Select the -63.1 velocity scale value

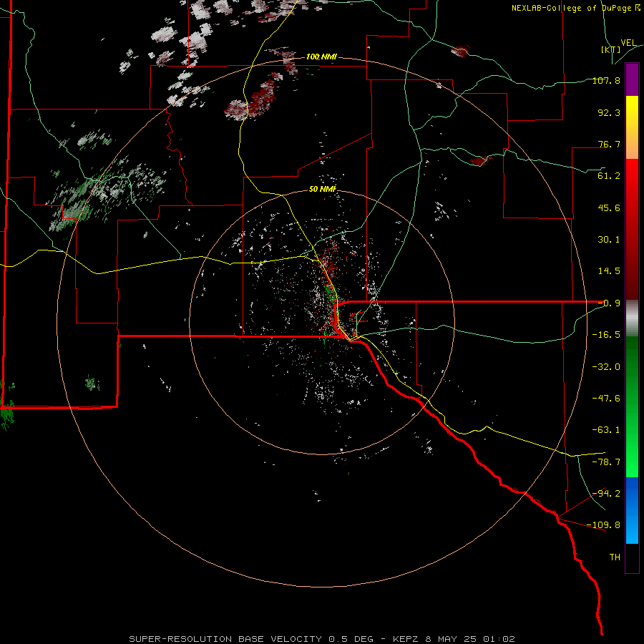coord(606,430)
